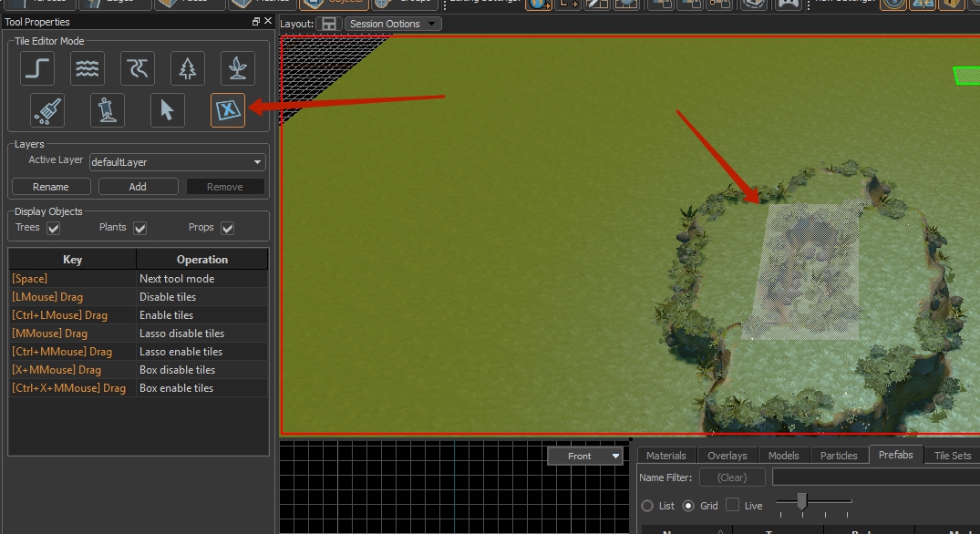Select the paint brush tool
Screen dimensions: 980x534
pos(46,110)
